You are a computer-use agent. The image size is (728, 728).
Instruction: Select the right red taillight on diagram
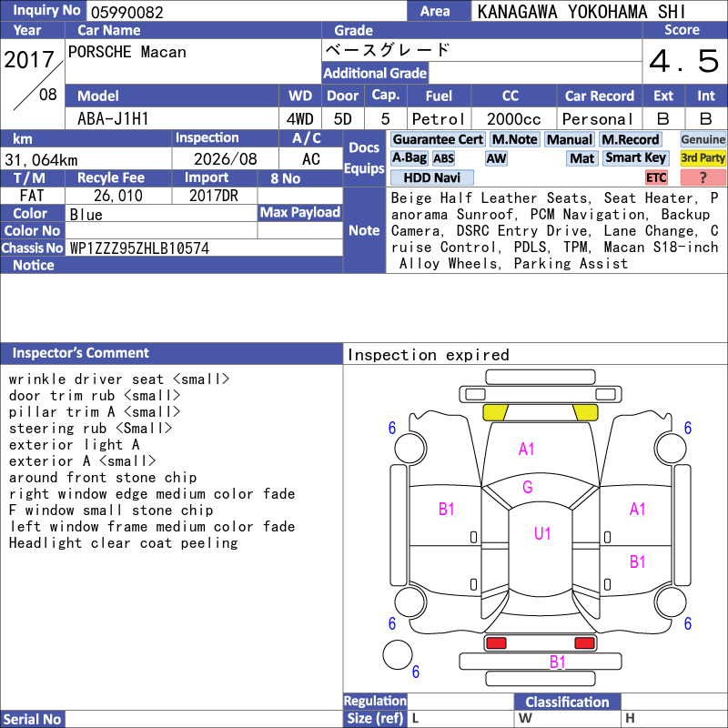(584, 643)
